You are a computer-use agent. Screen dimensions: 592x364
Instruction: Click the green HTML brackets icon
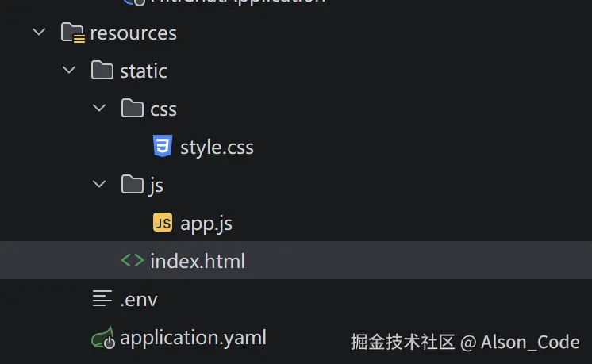point(133,260)
